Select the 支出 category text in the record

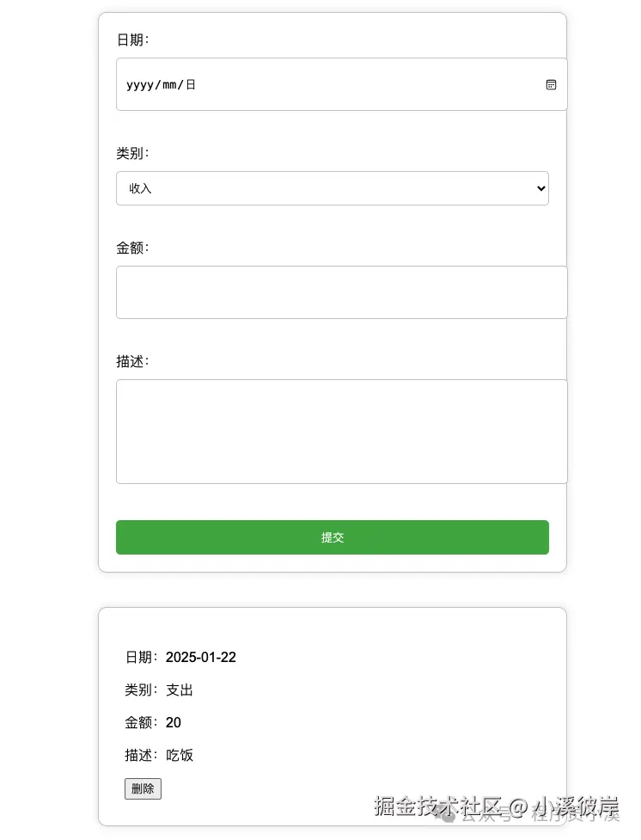coord(180,690)
